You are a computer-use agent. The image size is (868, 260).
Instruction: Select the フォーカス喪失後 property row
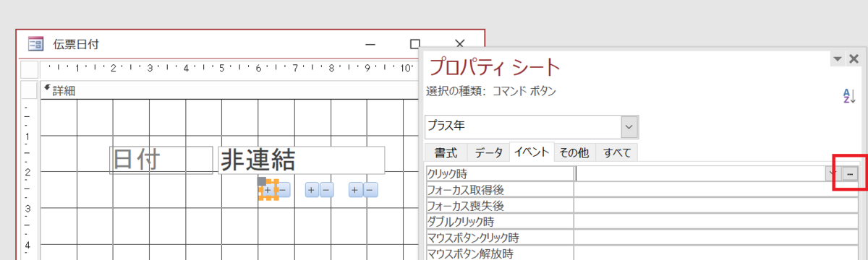coord(642,206)
